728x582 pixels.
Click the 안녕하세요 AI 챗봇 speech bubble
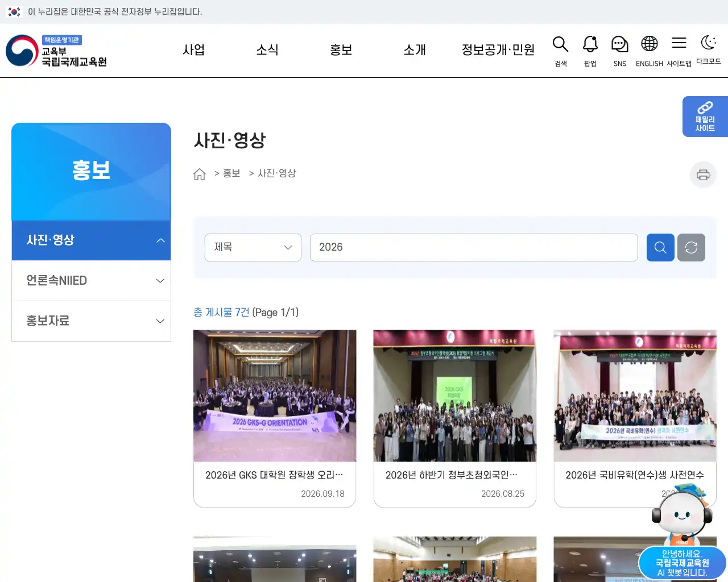coord(682,563)
